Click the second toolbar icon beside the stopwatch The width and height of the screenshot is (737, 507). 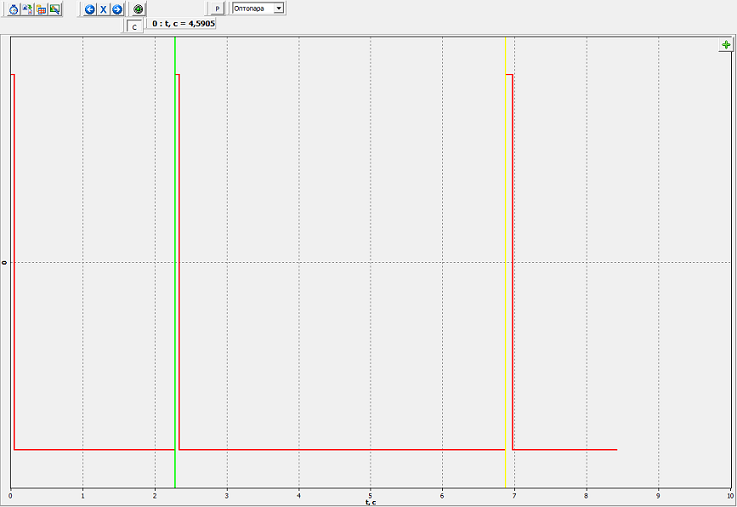27,9
